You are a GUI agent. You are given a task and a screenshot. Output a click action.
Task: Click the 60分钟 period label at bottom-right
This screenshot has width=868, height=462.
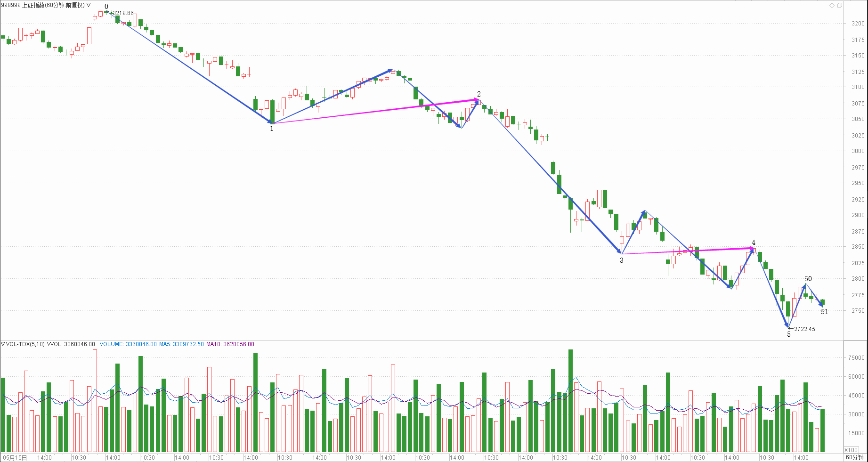point(854,457)
